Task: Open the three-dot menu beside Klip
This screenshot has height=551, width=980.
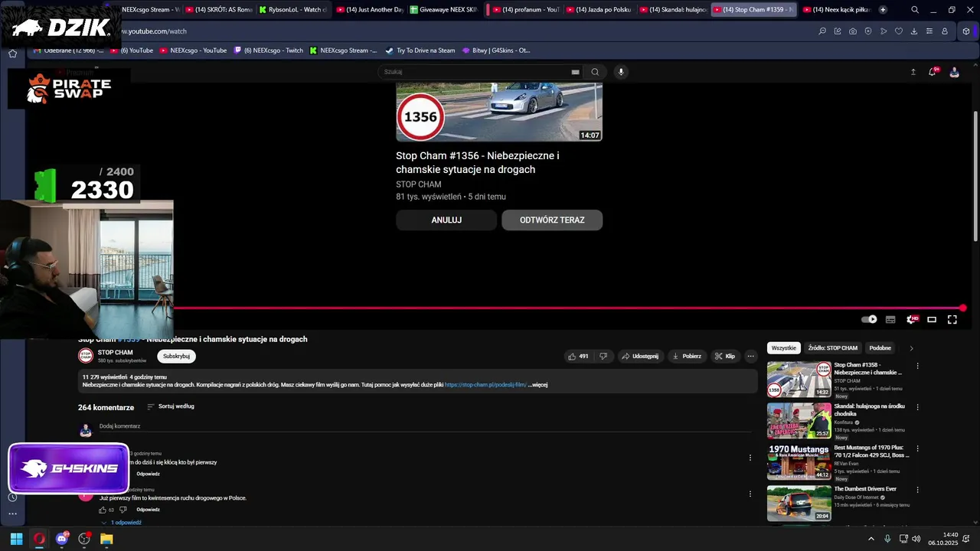Action: (751, 356)
